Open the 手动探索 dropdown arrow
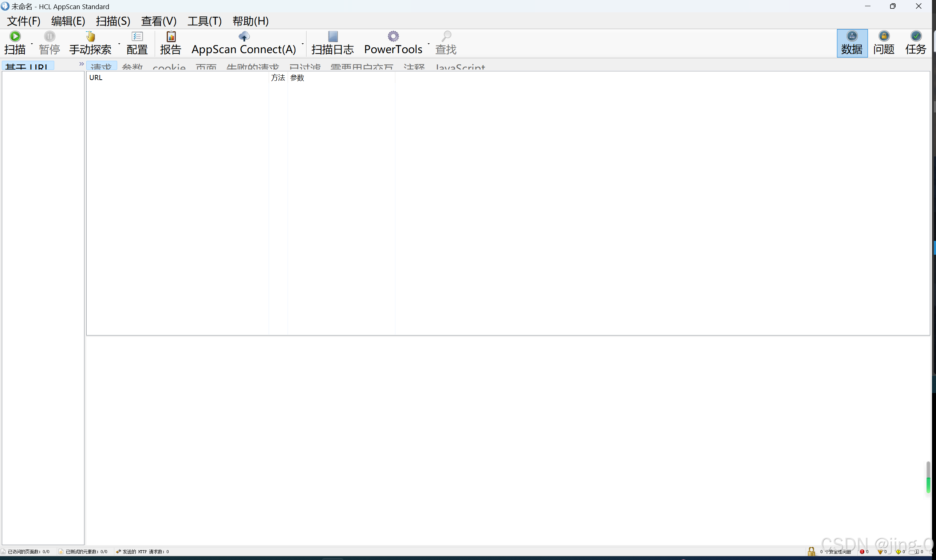This screenshot has width=936, height=560. click(x=119, y=44)
